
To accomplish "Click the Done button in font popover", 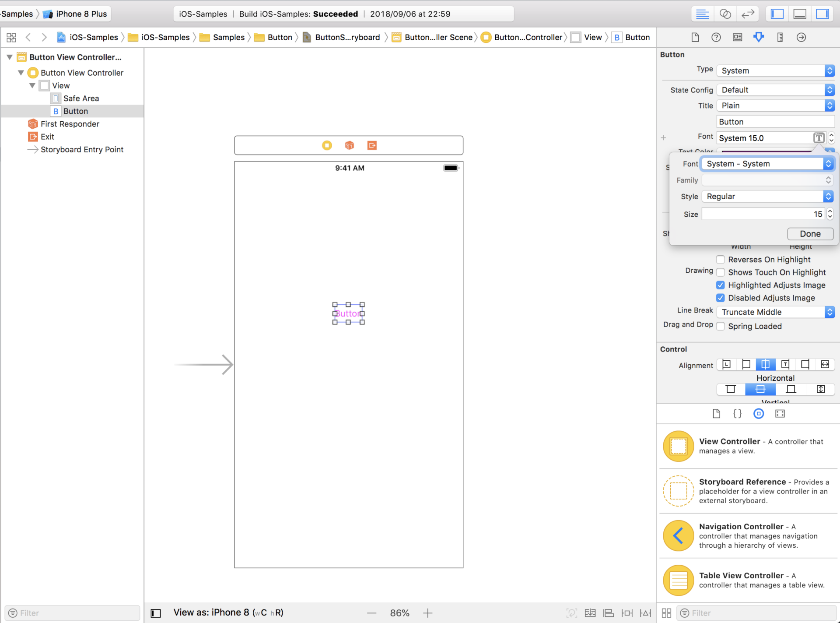I will point(810,234).
